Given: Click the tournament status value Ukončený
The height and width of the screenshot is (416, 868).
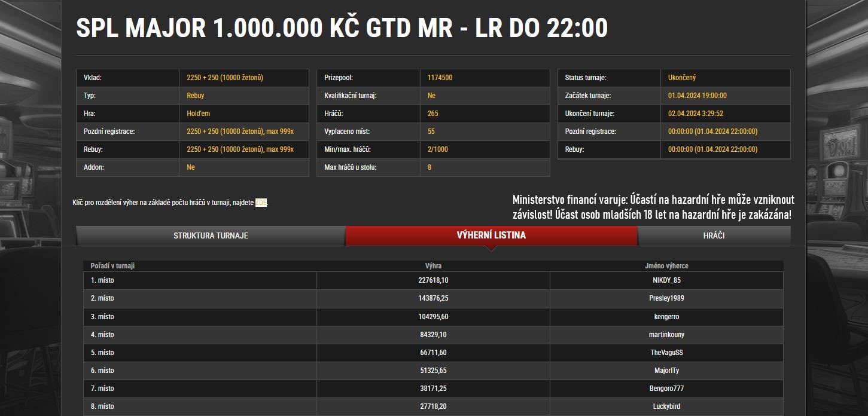Looking at the screenshot, I should [x=681, y=78].
